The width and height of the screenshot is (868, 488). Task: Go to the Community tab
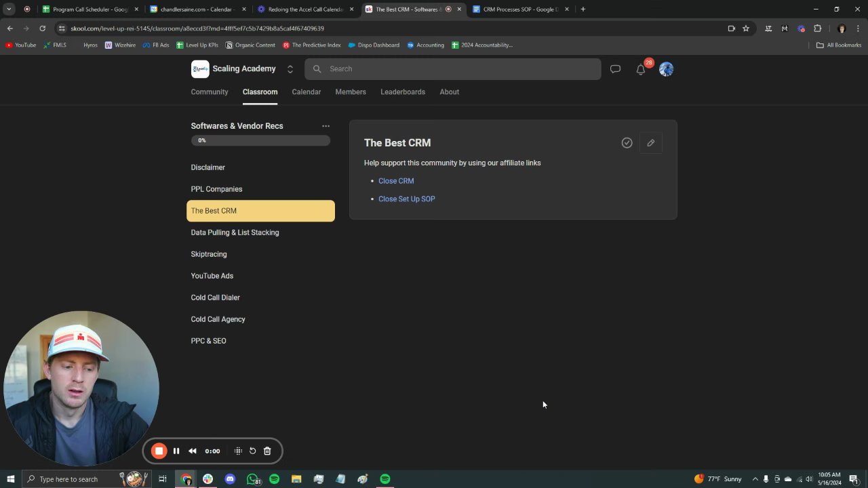210,91
